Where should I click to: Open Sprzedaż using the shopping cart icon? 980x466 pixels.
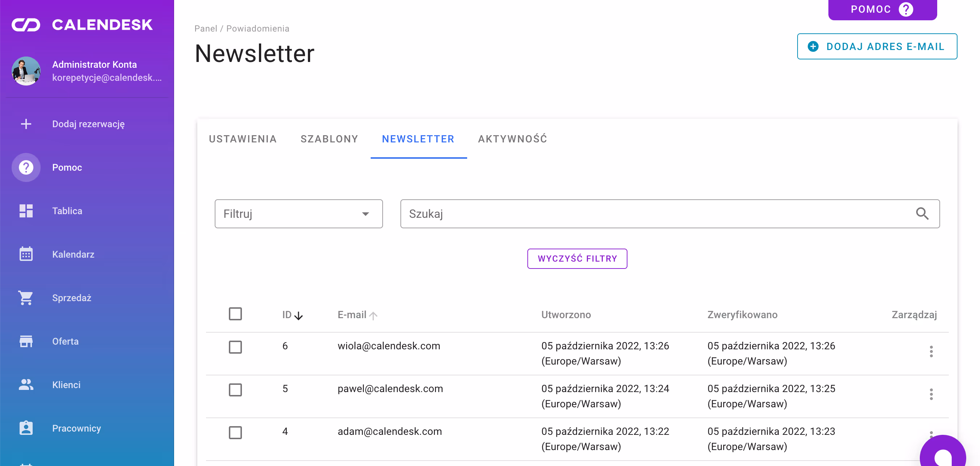pos(26,298)
